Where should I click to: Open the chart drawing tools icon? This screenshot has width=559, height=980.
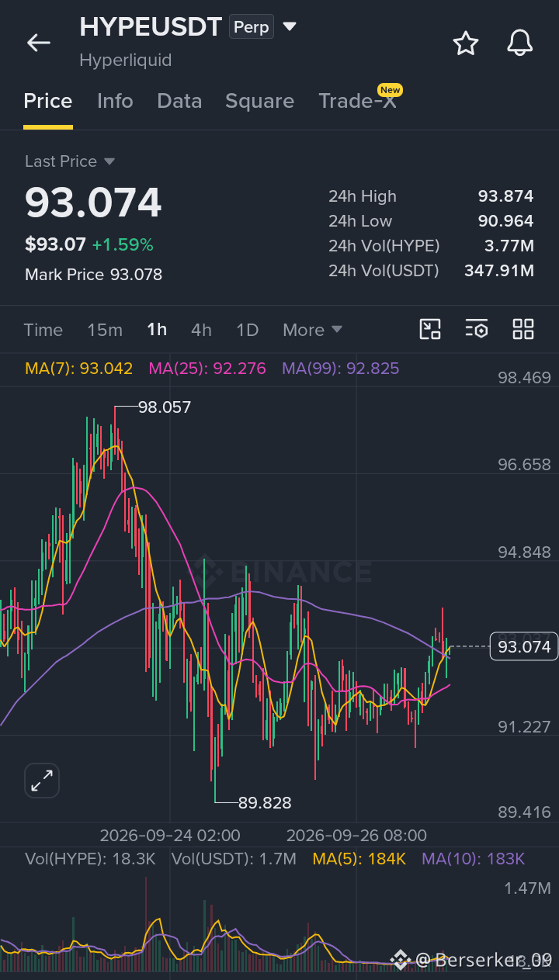click(430, 329)
